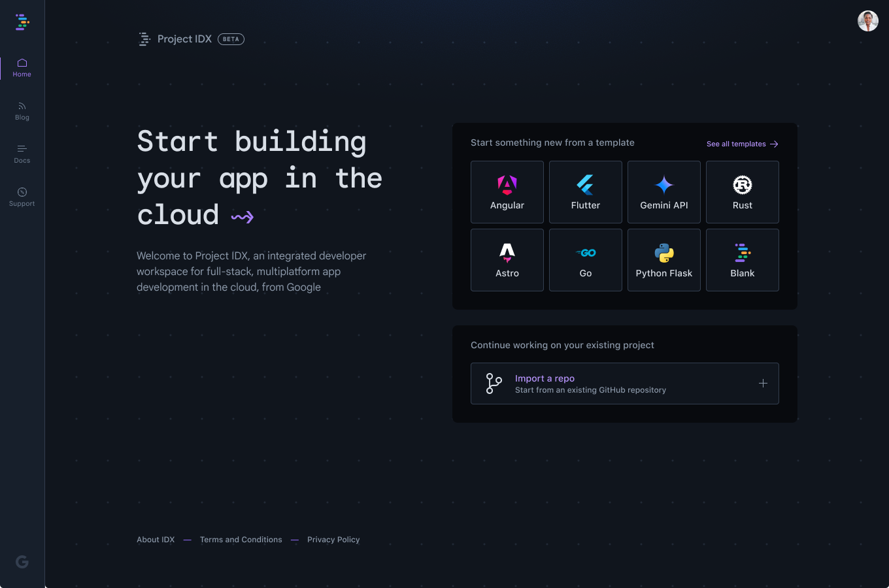Open Docs from the sidebar
889x588 pixels.
point(22,154)
